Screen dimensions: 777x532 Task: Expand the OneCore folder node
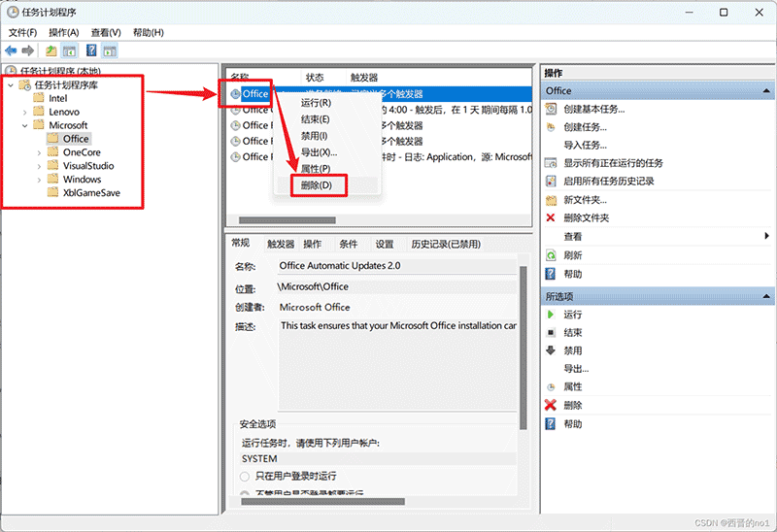point(39,153)
